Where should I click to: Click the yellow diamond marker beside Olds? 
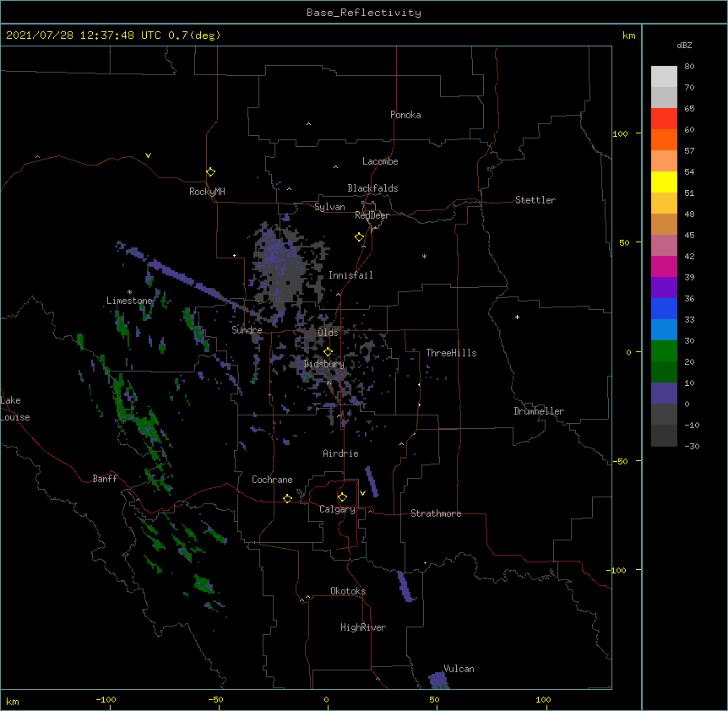pyautogui.click(x=328, y=352)
